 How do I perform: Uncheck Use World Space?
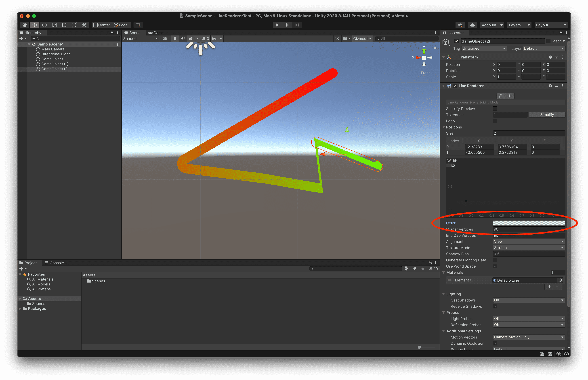tap(495, 266)
